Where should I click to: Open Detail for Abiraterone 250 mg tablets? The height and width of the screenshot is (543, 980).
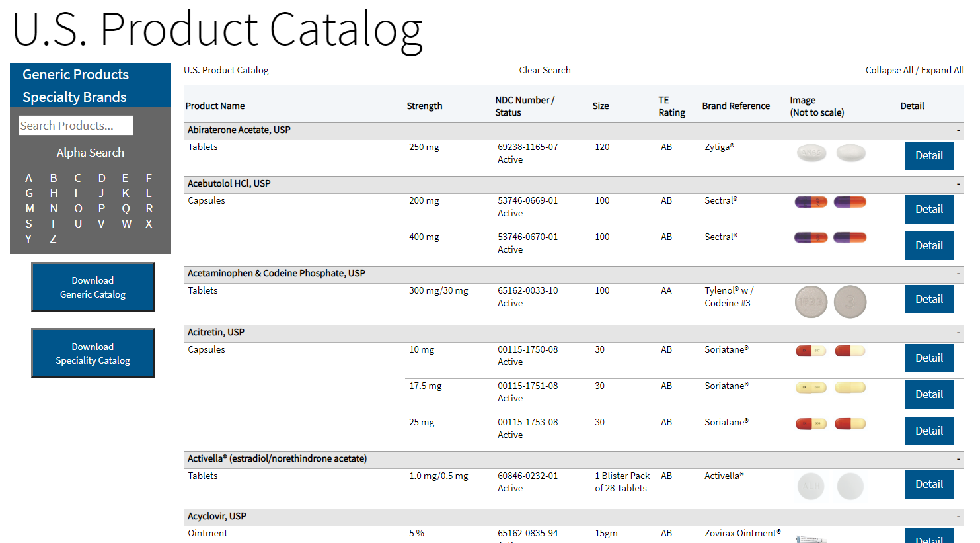(x=928, y=155)
